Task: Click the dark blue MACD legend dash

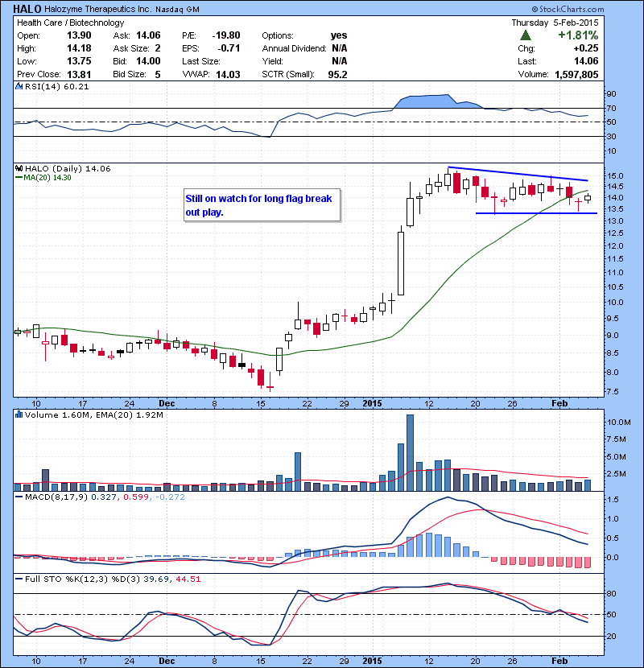Action: click(19, 497)
